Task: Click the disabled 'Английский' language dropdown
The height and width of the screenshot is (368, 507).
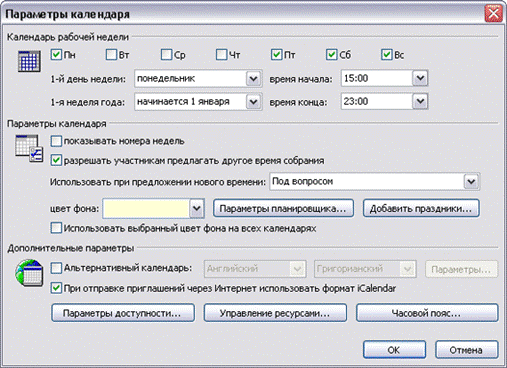Action: 255,269
